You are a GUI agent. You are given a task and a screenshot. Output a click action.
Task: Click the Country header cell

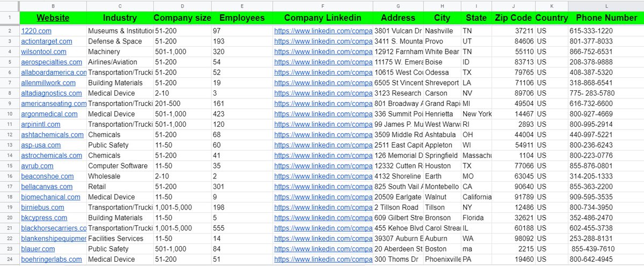click(552, 18)
